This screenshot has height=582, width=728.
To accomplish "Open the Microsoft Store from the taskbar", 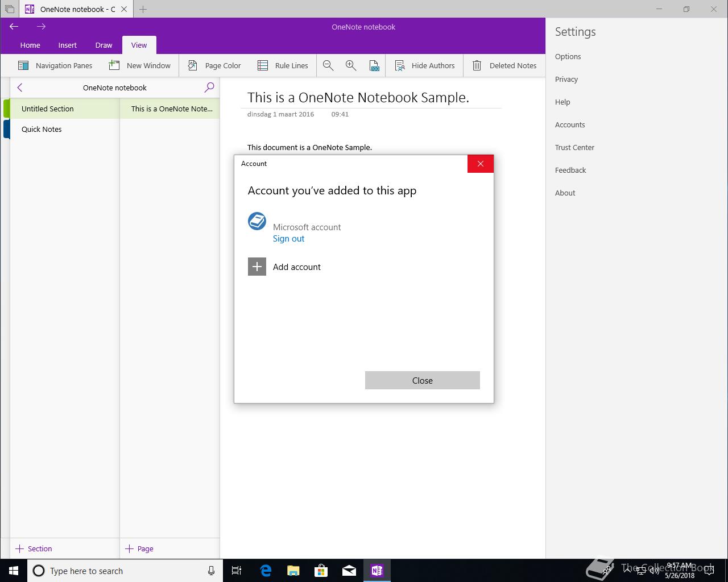I will 321,571.
